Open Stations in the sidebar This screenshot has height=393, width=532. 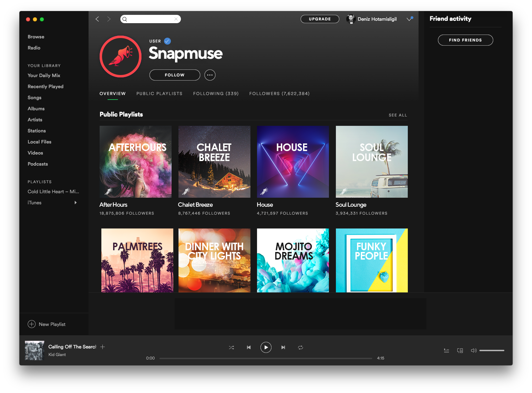tap(37, 131)
